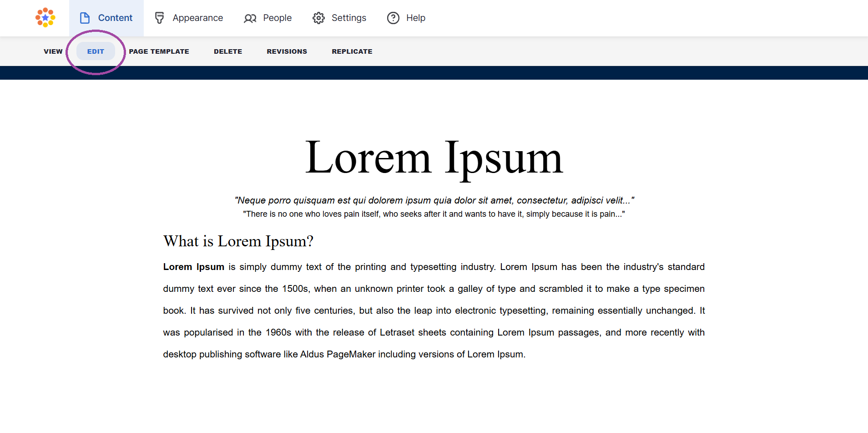Open the Settings menu

coord(348,18)
